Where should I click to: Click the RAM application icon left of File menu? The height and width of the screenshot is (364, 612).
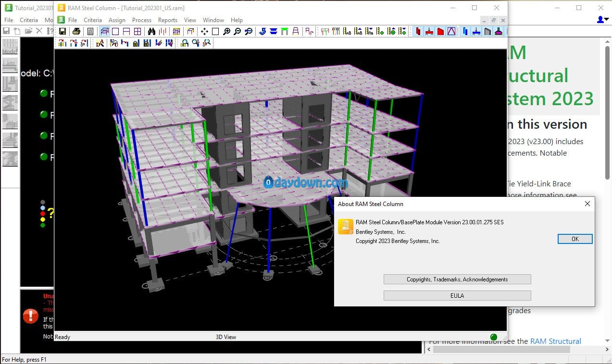coord(61,20)
